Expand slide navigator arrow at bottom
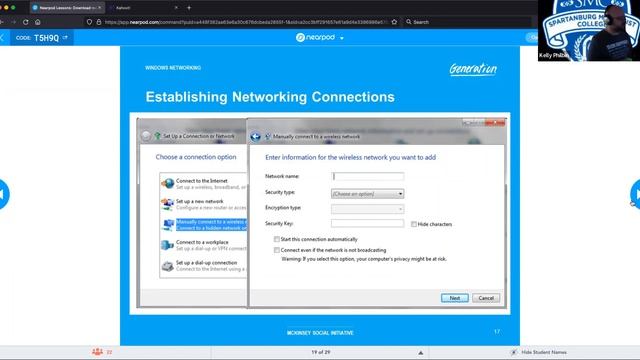Screen dimensions: 640x360 tap(420, 352)
